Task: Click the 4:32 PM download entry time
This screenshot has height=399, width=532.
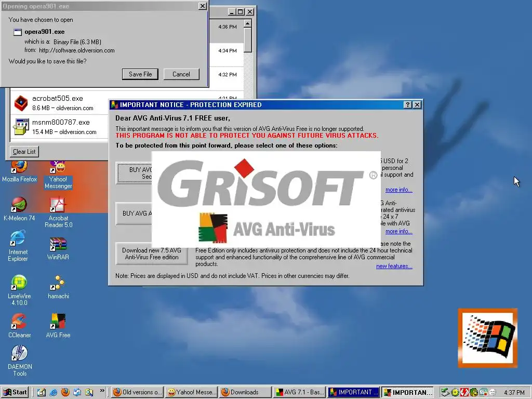Action: (x=228, y=74)
